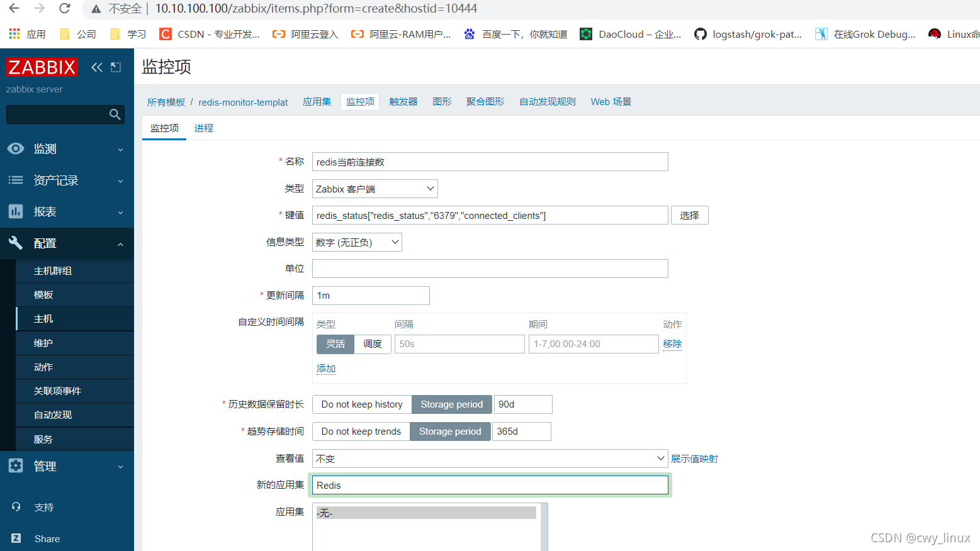Select 调度 interval type
The width and height of the screenshot is (980, 551).
coord(373,344)
